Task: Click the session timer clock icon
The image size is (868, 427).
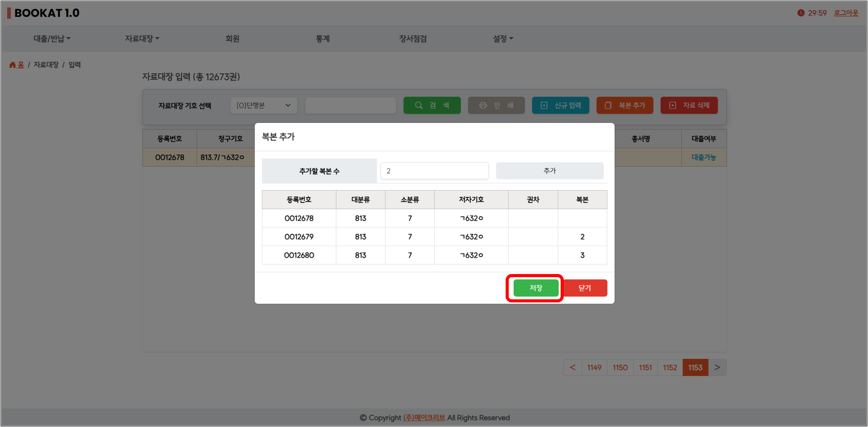Action: tap(801, 13)
